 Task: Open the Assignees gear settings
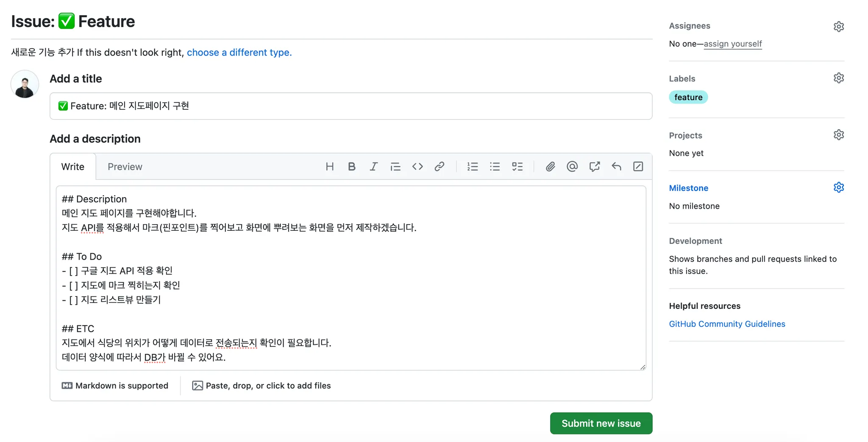click(838, 27)
